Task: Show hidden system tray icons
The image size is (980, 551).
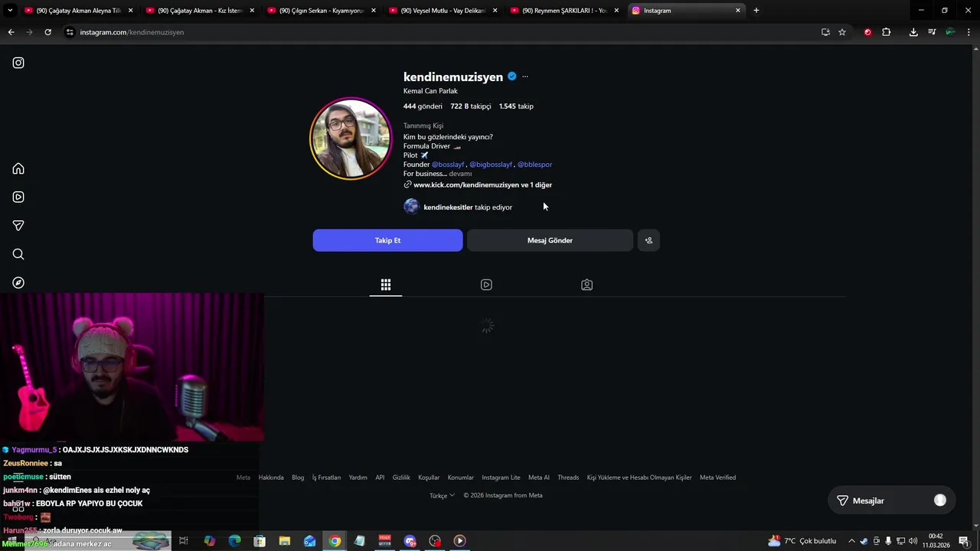Action: [x=851, y=541]
